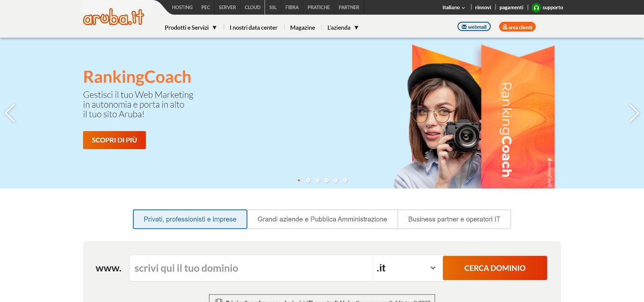Open the PRATICHE top menu item
Image resolution: width=644 pixels, height=302 pixels.
(319, 8)
